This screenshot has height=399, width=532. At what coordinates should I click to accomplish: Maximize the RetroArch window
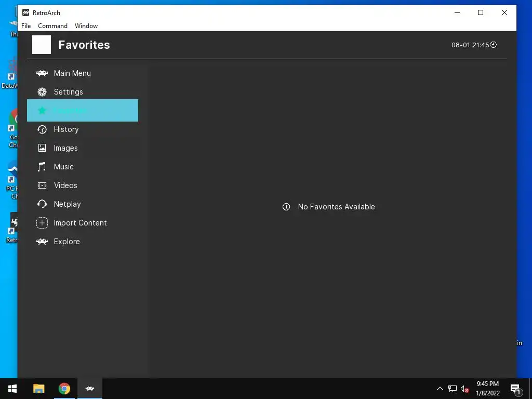[x=481, y=12]
